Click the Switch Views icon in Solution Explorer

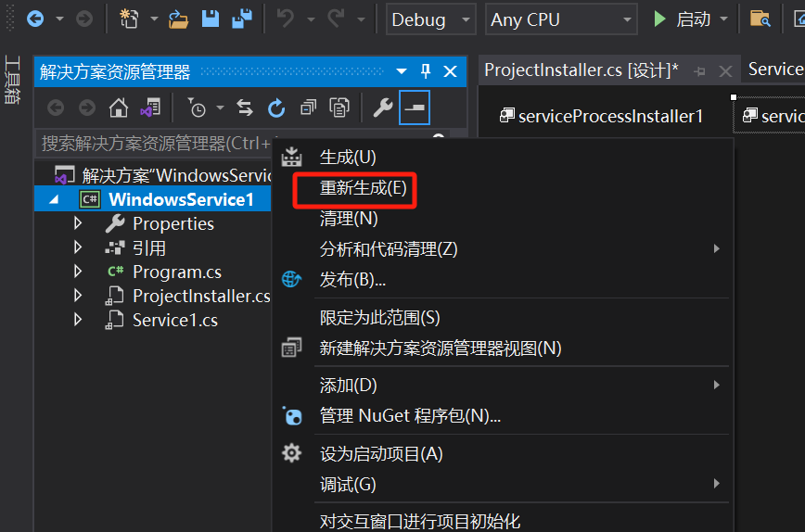click(150, 108)
